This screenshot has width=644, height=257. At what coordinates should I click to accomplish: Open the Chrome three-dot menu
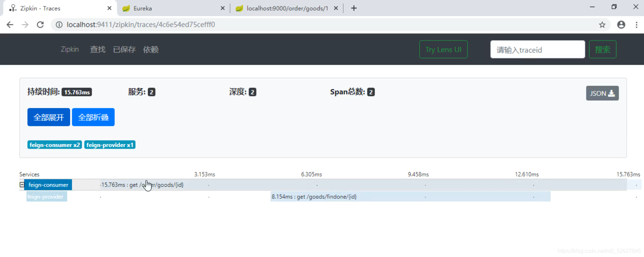point(636,25)
